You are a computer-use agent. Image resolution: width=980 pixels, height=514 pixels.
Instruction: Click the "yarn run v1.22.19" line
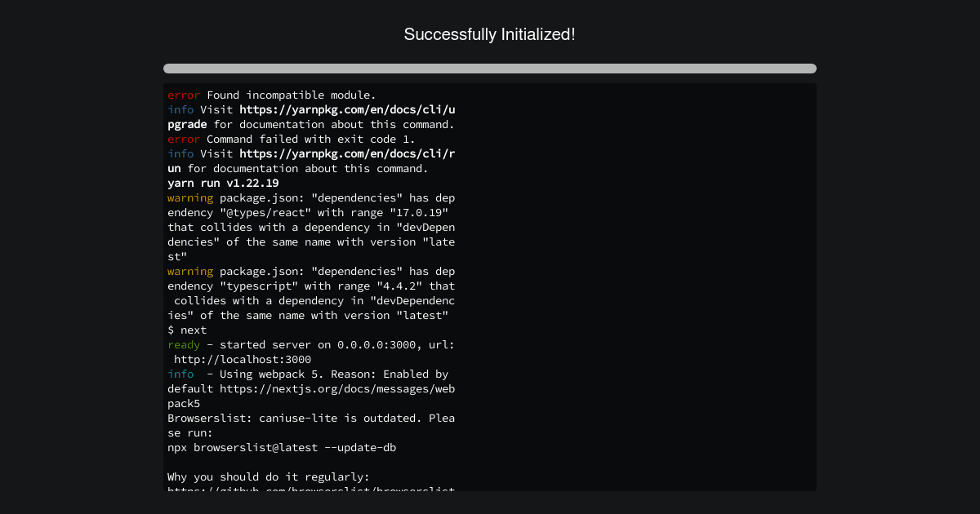tap(223, 183)
